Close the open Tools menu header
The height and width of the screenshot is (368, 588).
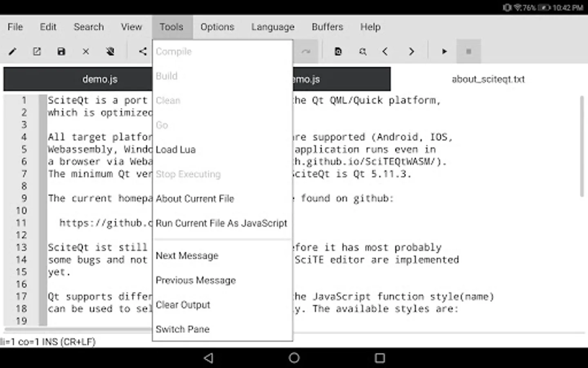tap(171, 27)
